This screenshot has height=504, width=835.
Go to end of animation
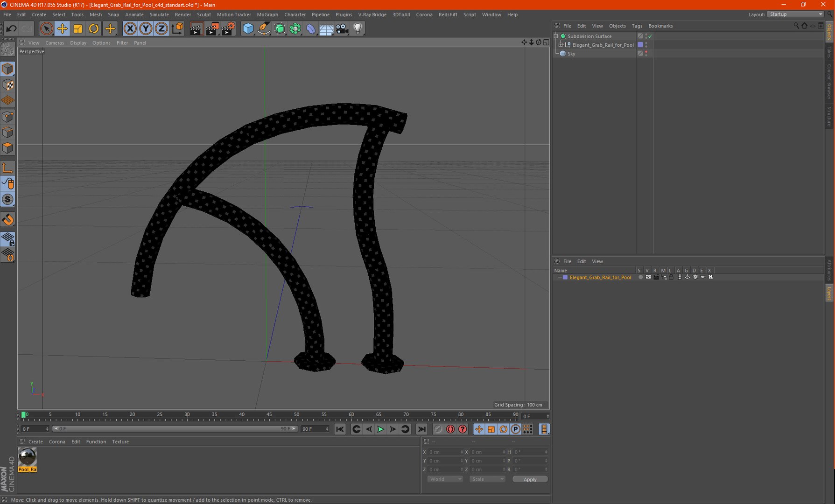421,429
